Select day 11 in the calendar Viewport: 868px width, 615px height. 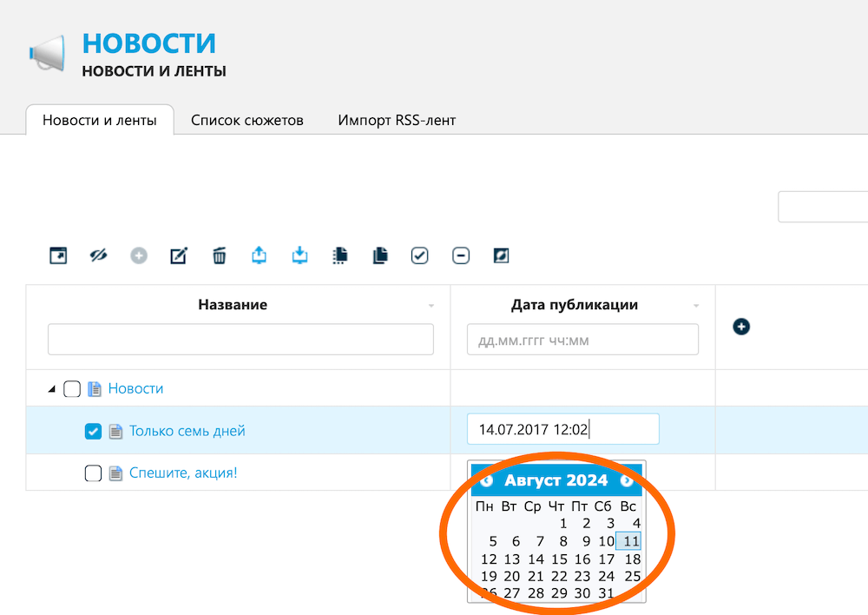click(x=628, y=541)
